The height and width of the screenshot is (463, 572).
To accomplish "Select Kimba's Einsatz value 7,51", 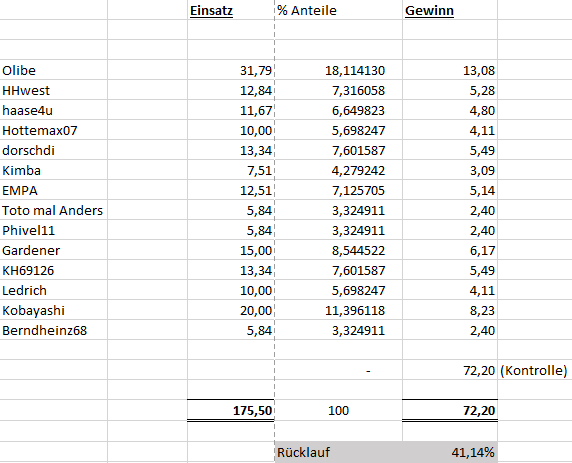I will [x=231, y=170].
